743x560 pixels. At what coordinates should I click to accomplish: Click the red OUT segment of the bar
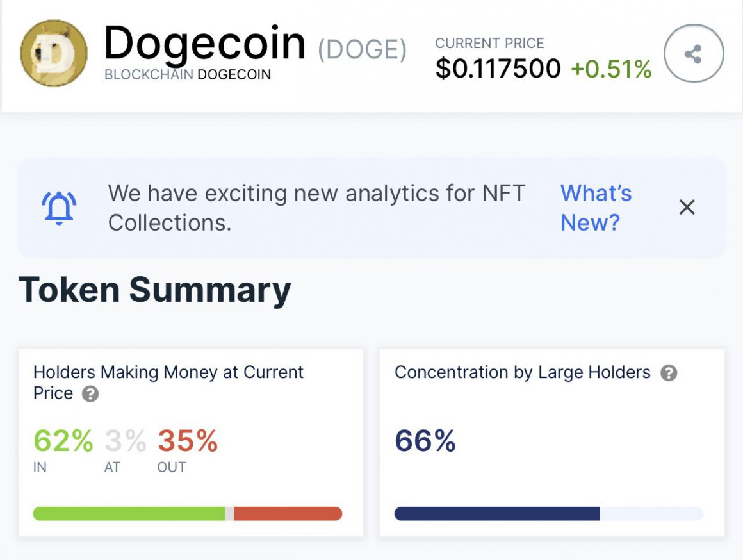[x=288, y=513]
